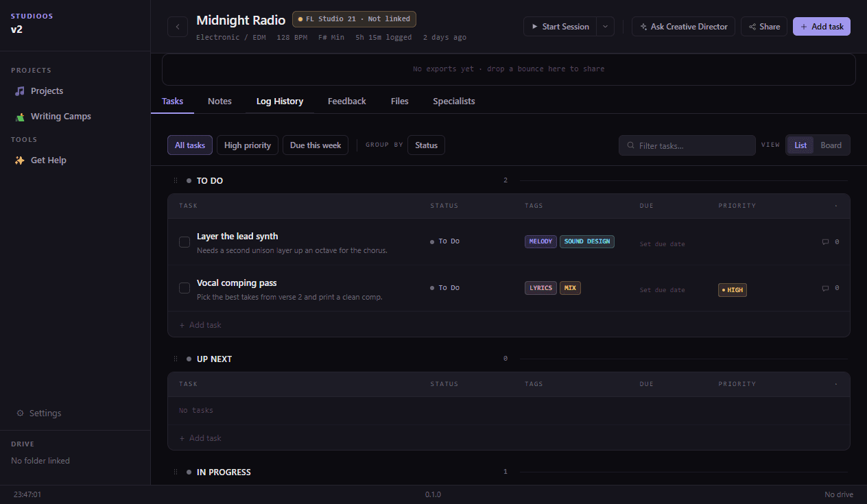Open Writing Camps in the sidebar

pyautogui.click(x=75, y=117)
